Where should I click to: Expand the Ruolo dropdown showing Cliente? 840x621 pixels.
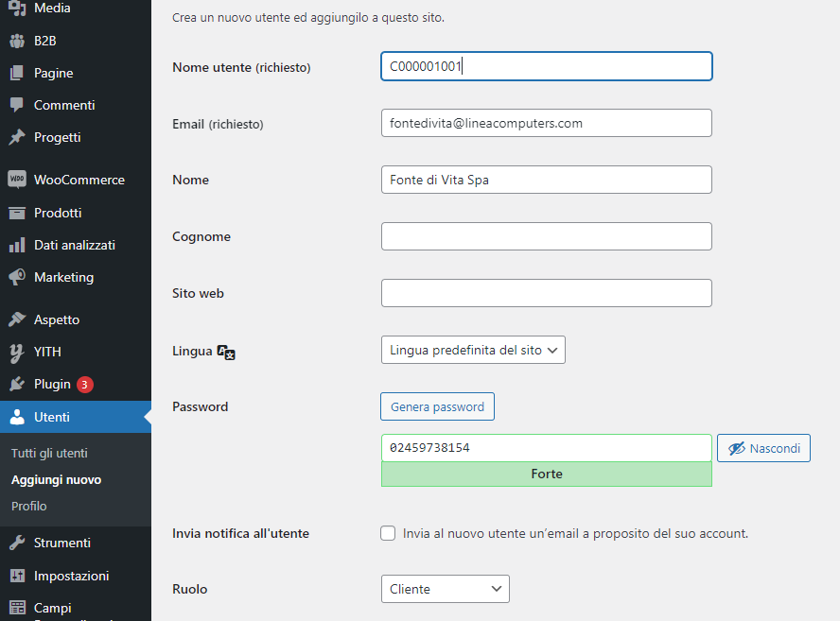tap(445, 589)
